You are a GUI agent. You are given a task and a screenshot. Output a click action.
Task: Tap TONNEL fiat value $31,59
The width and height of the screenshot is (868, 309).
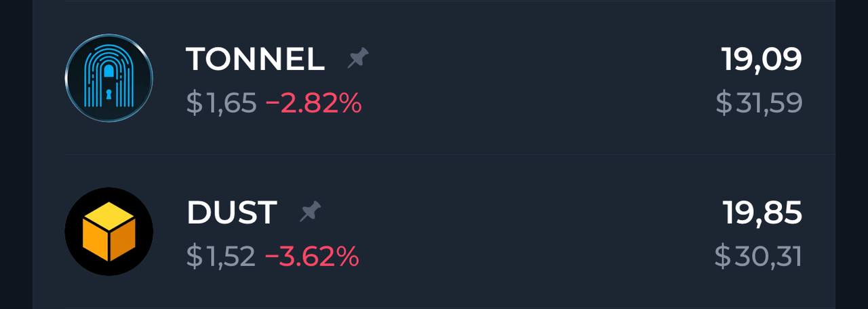pos(759,103)
